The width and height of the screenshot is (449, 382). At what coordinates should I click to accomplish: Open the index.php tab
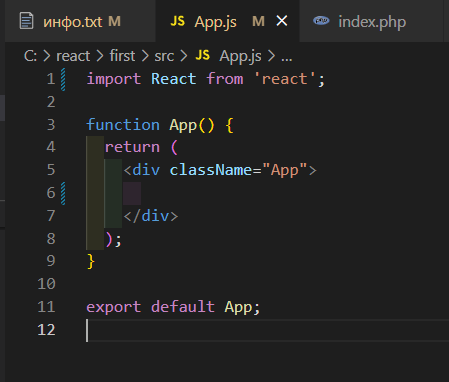click(371, 21)
